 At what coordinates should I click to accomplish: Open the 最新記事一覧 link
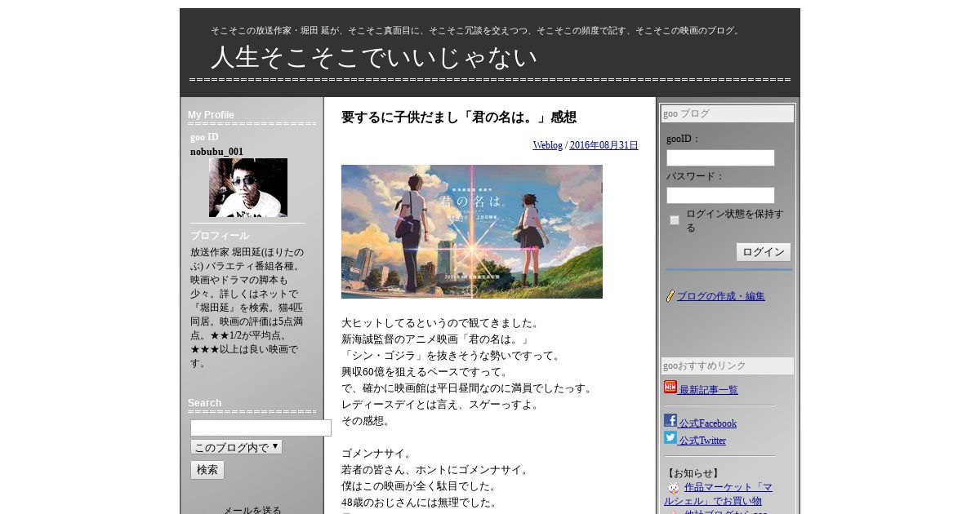pyautogui.click(x=709, y=390)
